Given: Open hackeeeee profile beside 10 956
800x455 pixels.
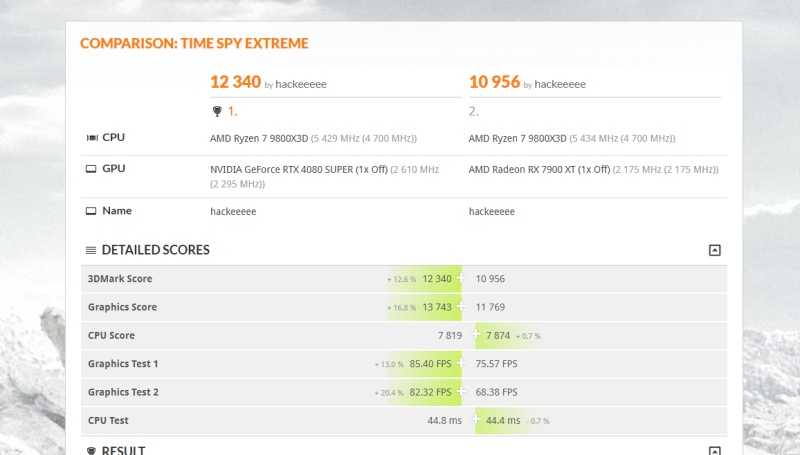Looking at the screenshot, I should [x=560, y=84].
